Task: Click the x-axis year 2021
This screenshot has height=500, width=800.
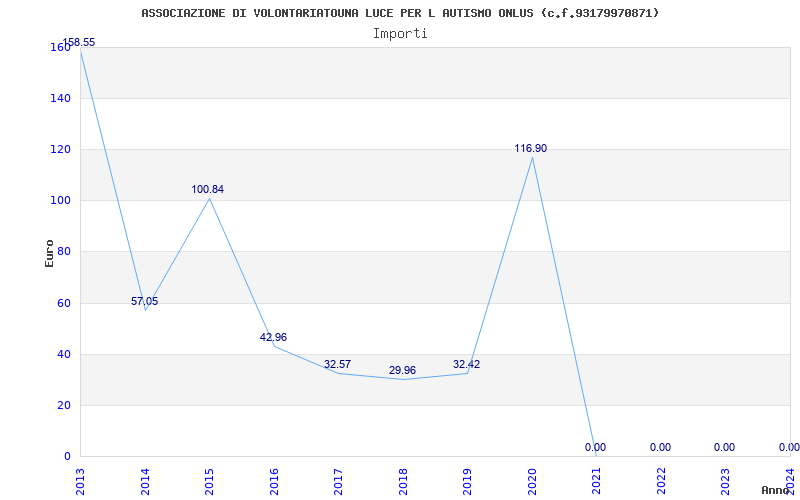Action: click(597, 481)
